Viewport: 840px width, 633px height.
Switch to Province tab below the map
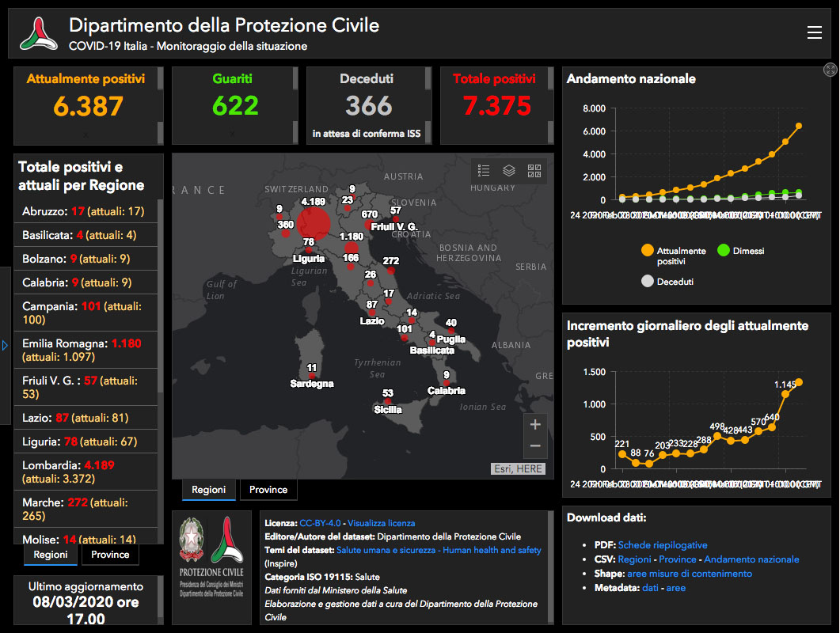[x=268, y=490]
